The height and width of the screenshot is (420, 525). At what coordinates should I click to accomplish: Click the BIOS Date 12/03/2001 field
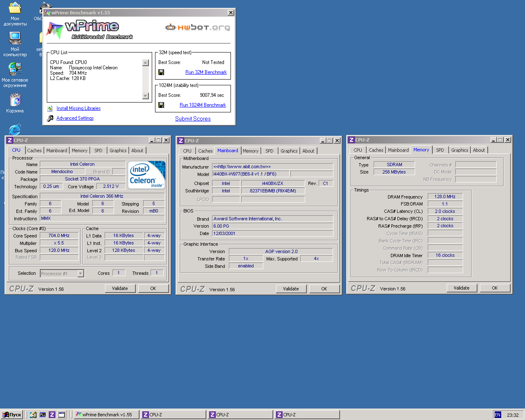(x=273, y=233)
